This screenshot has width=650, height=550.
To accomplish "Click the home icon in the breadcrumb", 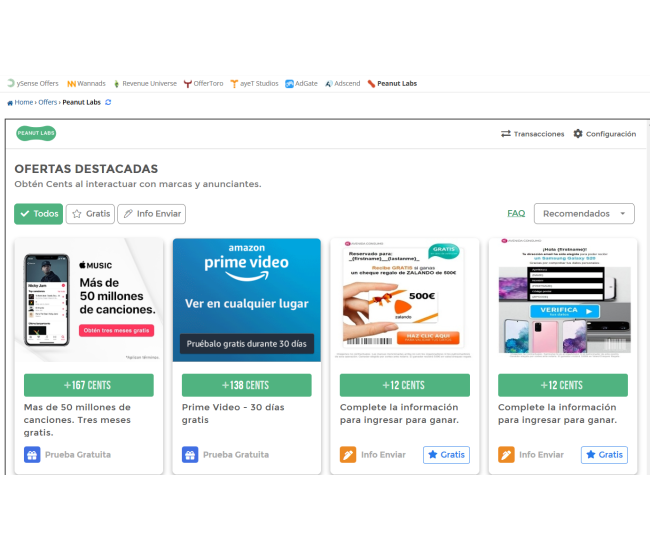I will pyautogui.click(x=10, y=102).
